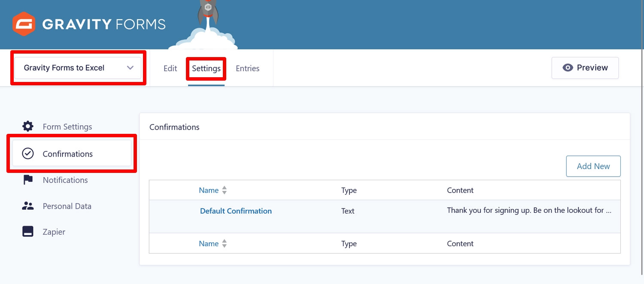
Task: Click the 'Thank you for signing up' content
Action: [529, 210]
